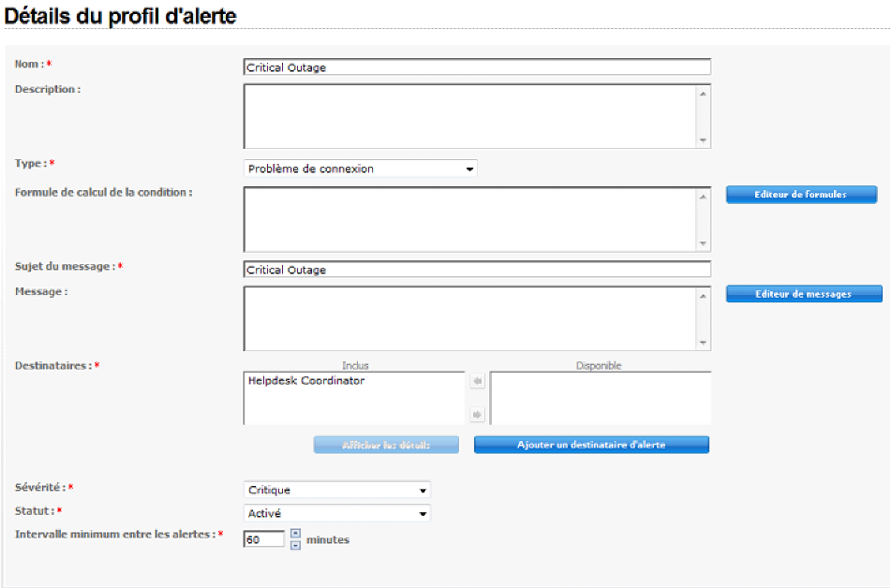Viewport: 892px width, 588px height.
Task: Decrease the minimum alert interval with down arrow
Action: click(x=295, y=545)
